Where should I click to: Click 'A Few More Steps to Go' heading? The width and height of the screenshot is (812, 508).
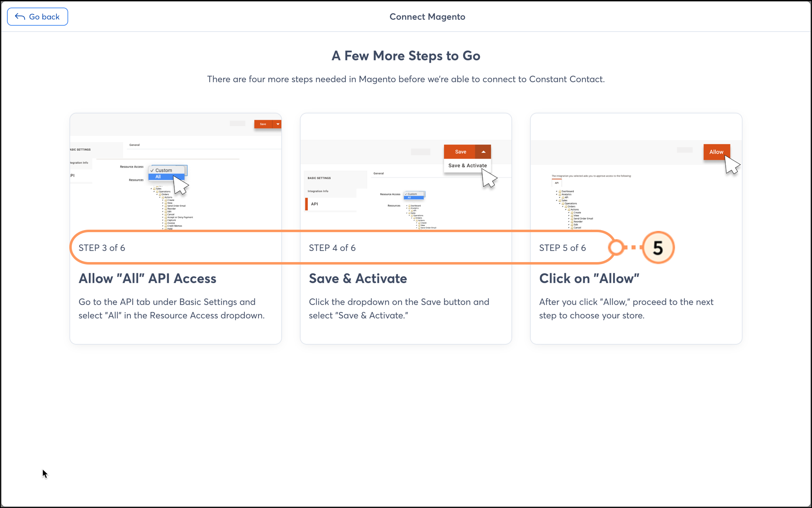pyautogui.click(x=406, y=55)
